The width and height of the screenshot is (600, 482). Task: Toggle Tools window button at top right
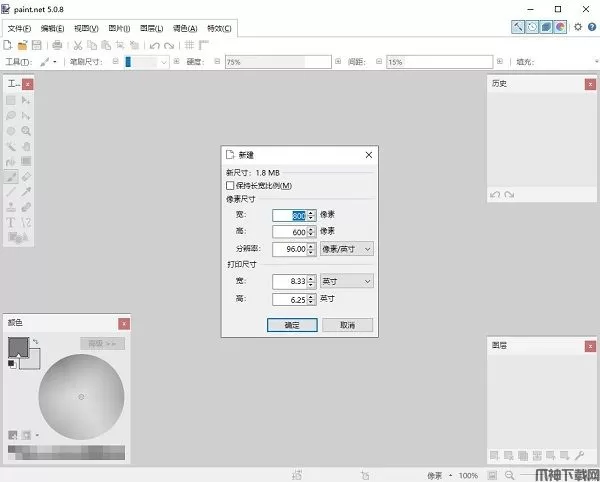518,27
